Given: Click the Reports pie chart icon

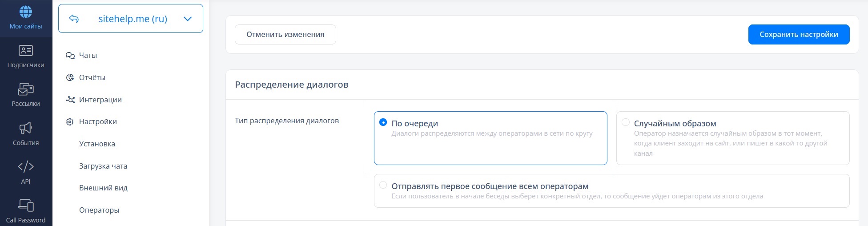Looking at the screenshot, I should [x=70, y=77].
